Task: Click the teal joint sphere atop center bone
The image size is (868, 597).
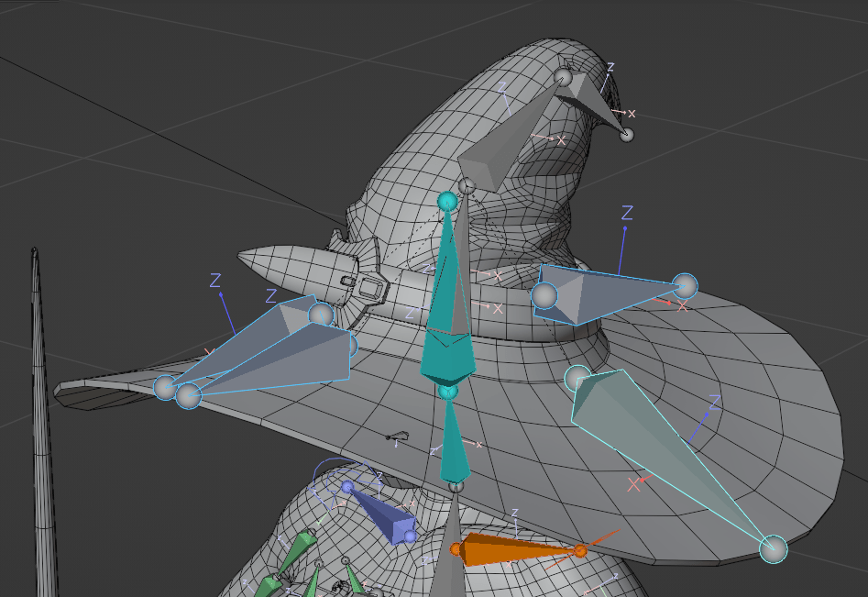Action: pyautogui.click(x=447, y=201)
